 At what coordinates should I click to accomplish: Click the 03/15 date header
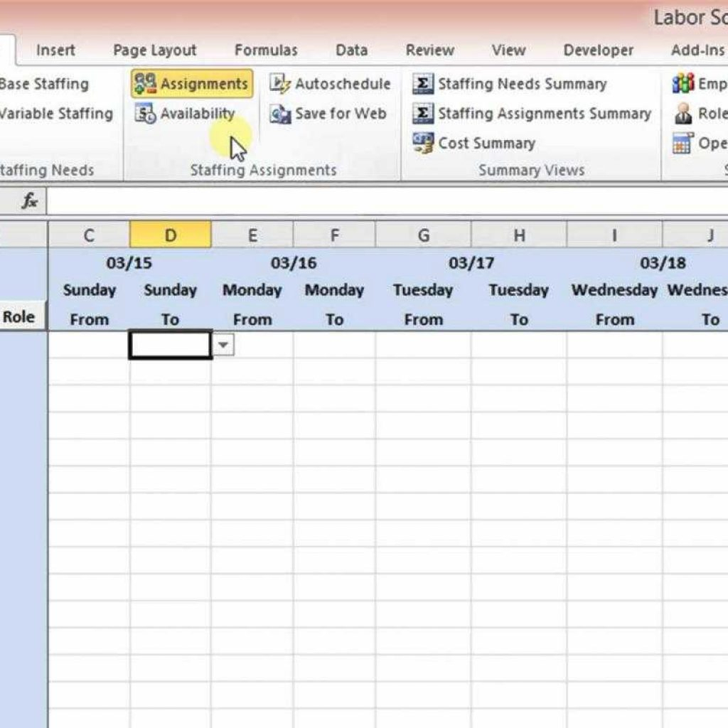coord(129,263)
